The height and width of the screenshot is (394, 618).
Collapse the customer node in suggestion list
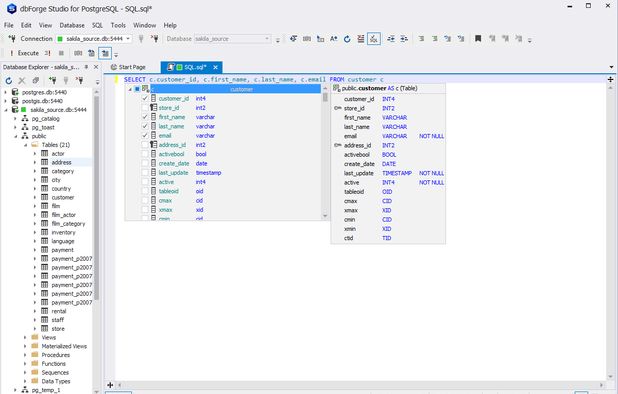coord(130,89)
